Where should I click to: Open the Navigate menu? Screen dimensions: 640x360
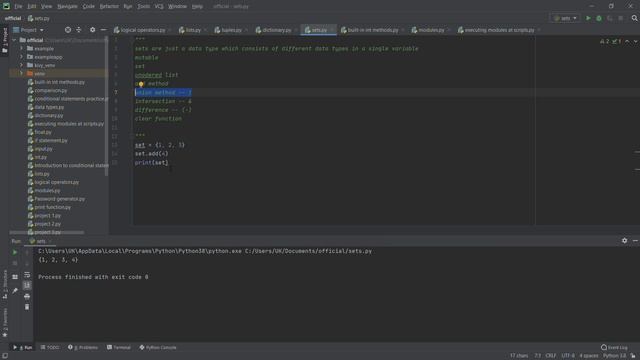pyautogui.click(x=67, y=6)
